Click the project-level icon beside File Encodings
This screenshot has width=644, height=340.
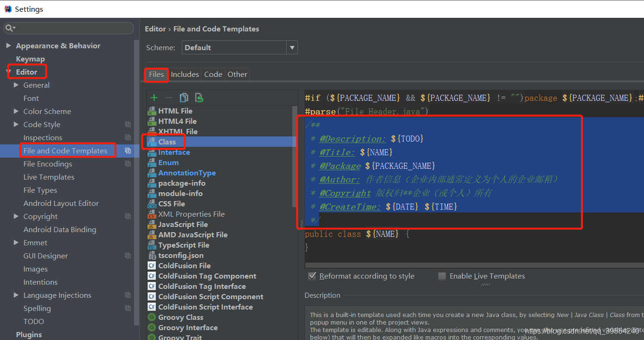pyautogui.click(x=128, y=164)
